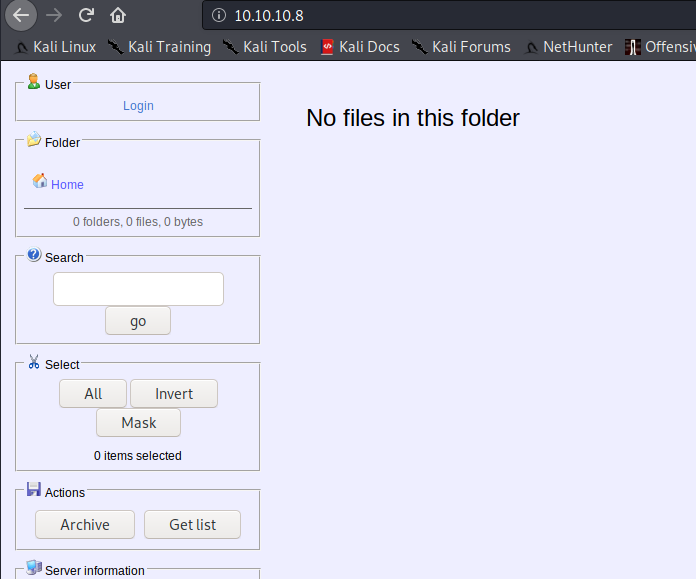This screenshot has height=579, width=696.
Task: Focus the address bar showing 10.10.10.8
Action: click(x=448, y=16)
